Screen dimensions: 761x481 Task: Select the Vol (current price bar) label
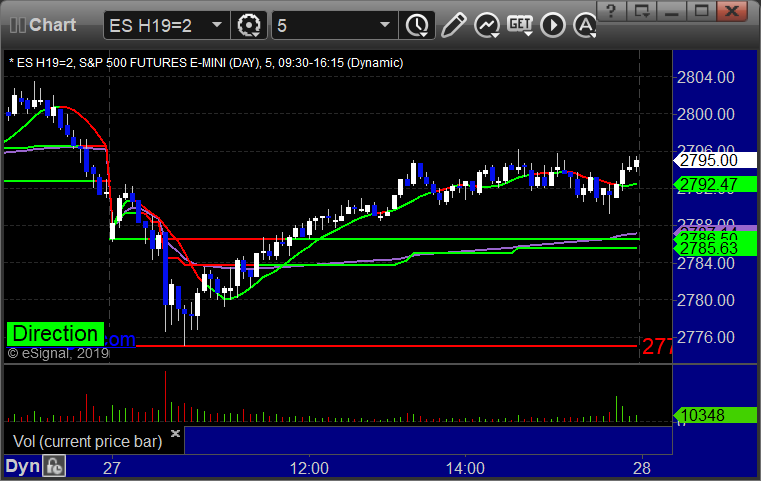[x=87, y=441]
